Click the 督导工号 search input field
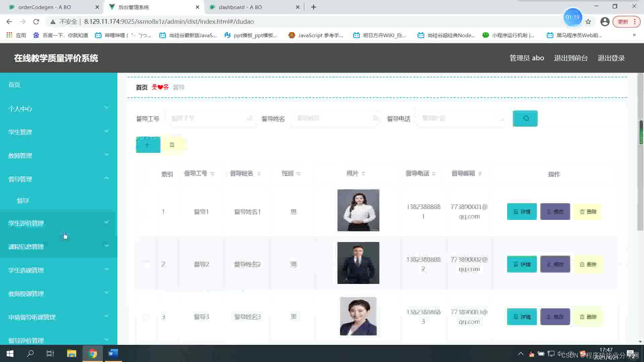Image resolution: width=644 pixels, height=362 pixels. 210,118
